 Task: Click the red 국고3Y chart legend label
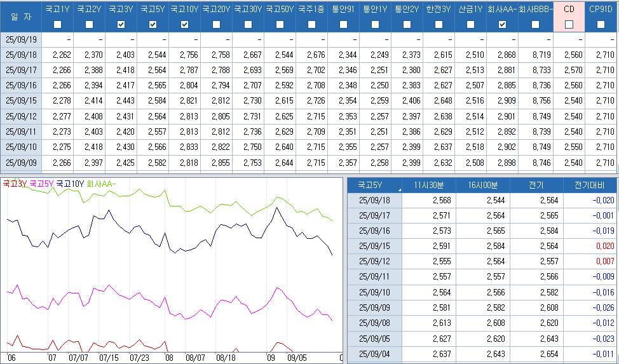tap(15, 184)
